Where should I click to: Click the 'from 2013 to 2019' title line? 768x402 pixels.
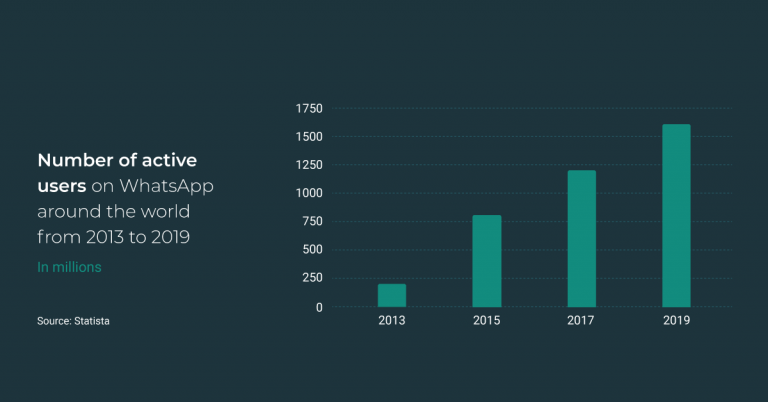114,237
